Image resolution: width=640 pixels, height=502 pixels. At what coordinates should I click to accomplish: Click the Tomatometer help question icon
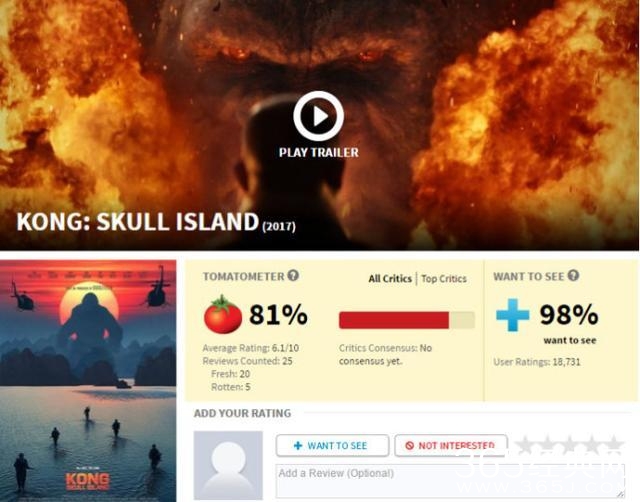click(x=293, y=275)
